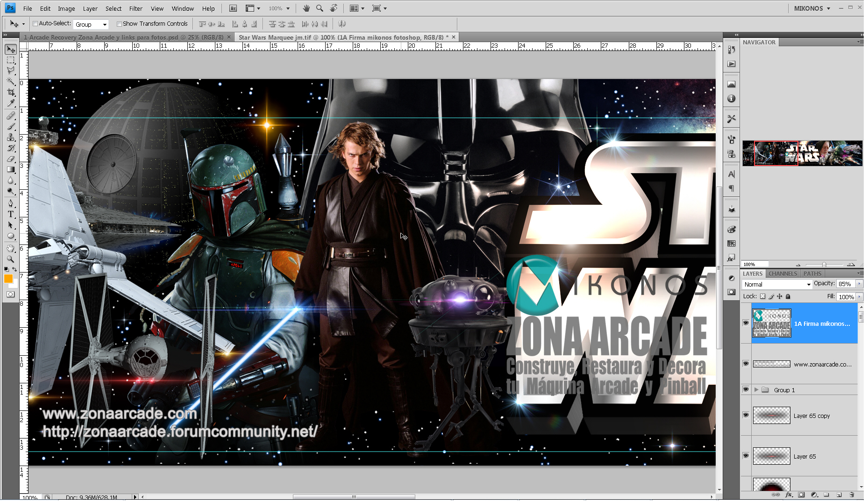The height and width of the screenshot is (503, 868).
Task: Select the Hand tool in the toolbox
Action: click(11, 248)
